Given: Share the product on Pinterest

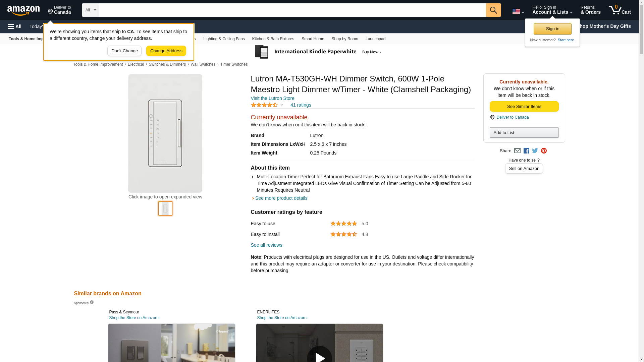Looking at the screenshot, I should pos(544,151).
